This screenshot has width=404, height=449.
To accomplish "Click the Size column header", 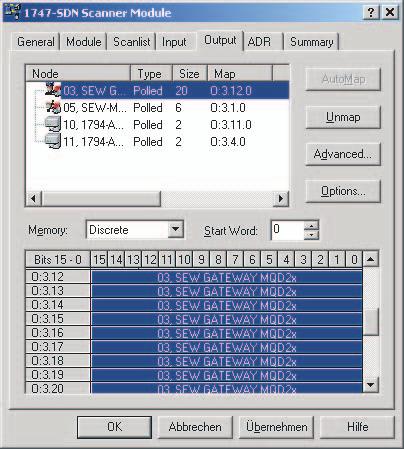I will pos(190,73).
